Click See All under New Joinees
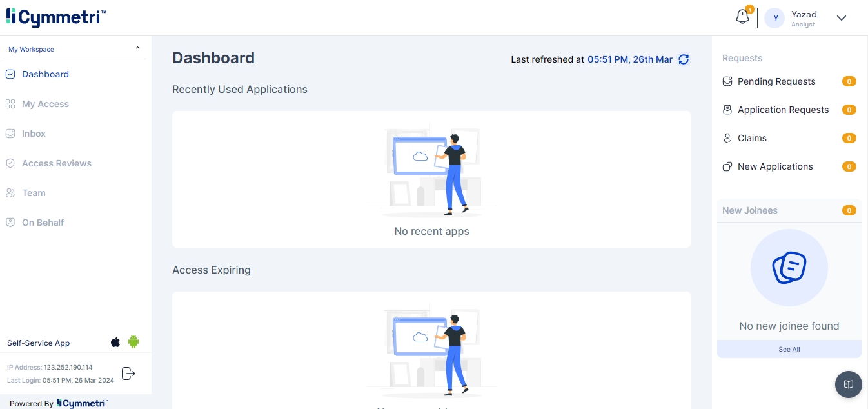This screenshot has width=868, height=409. click(789, 349)
